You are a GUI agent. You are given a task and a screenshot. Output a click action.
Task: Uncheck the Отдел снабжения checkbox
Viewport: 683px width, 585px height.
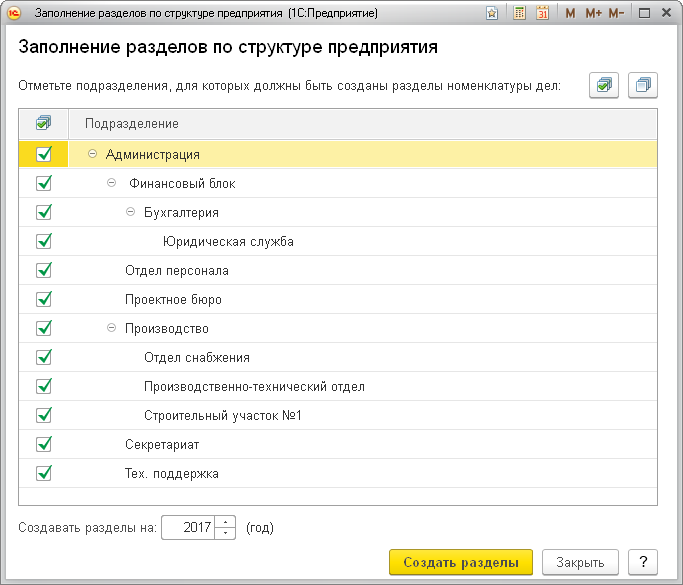click(44, 357)
